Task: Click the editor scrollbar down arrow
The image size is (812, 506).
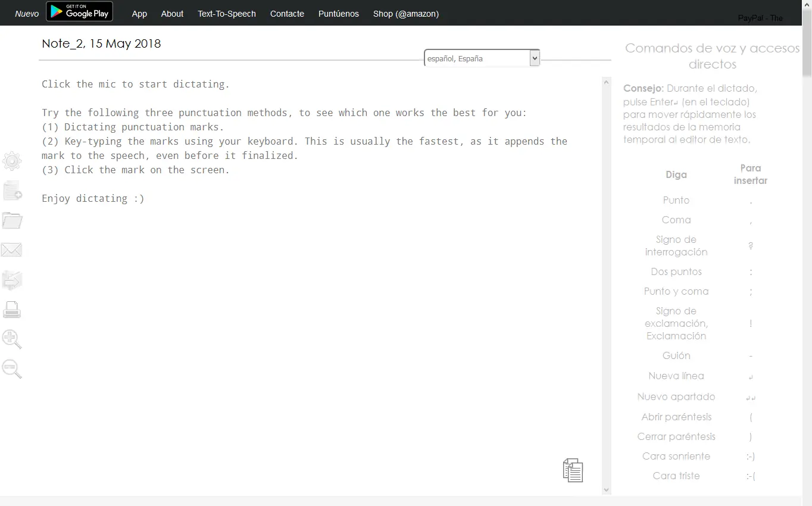Action: [607, 490]
